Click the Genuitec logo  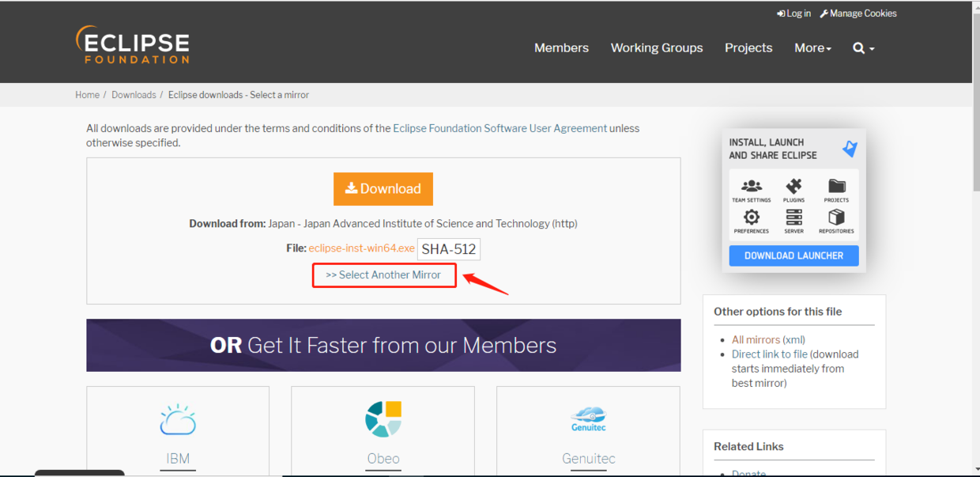click(x=588, y=419)
